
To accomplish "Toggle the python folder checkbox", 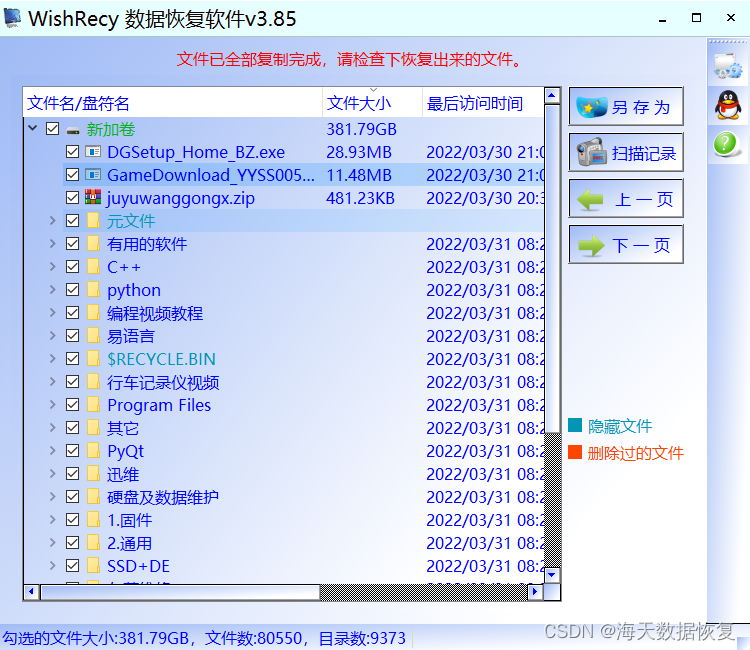I will coord(72,290).
